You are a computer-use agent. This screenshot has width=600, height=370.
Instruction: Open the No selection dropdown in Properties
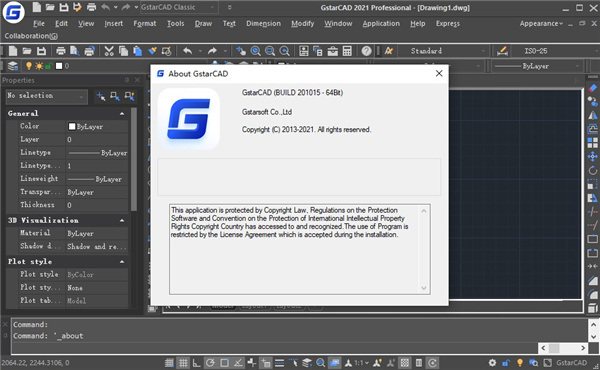click(x=46, y=96)
